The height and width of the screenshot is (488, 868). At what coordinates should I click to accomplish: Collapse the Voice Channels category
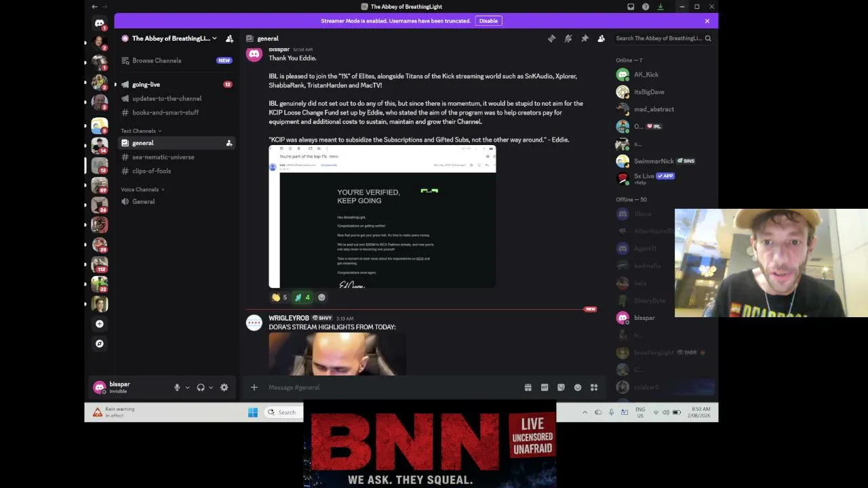(142, 190)
